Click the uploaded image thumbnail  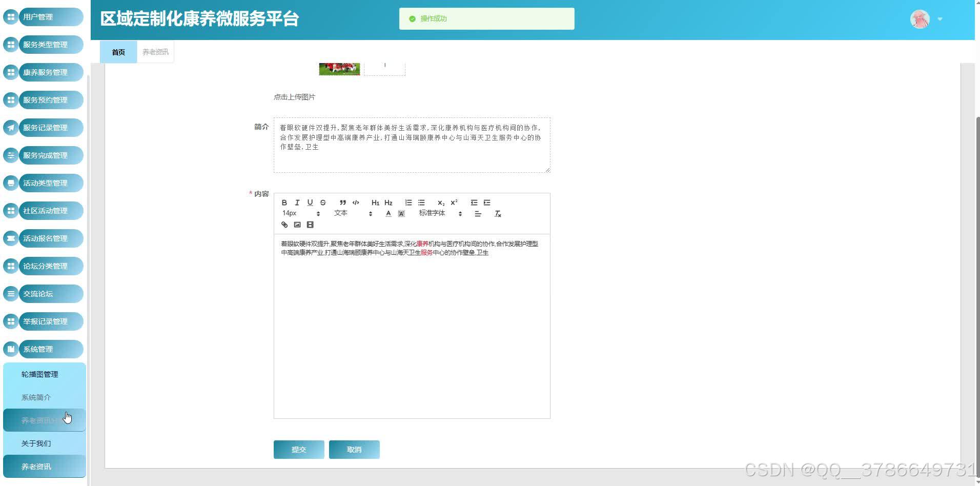(339, 69)
